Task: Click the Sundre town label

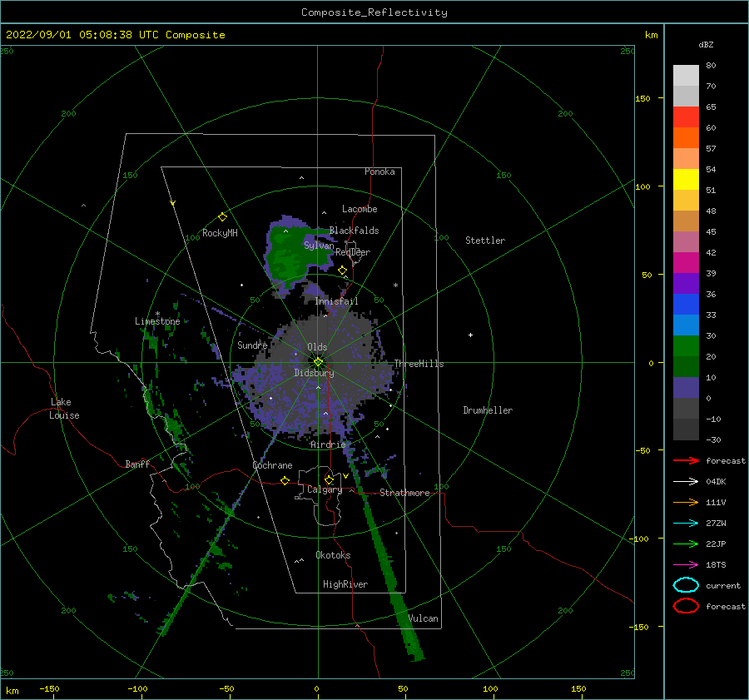Action: [252, 345]
